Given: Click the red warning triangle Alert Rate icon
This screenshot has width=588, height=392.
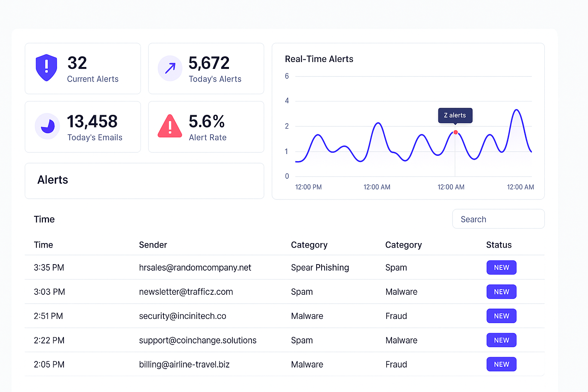Looking at the screenshot, I should (170, 126).
